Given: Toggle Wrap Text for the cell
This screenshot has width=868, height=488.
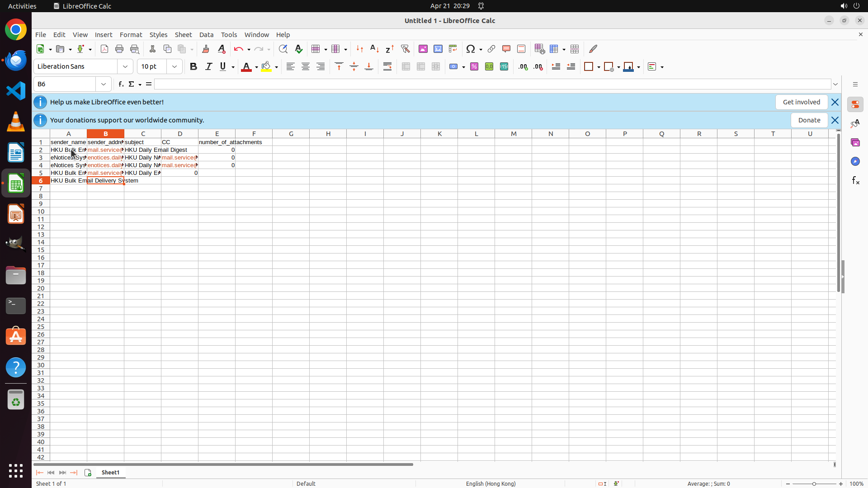Looking at the screenshot, I should [387, 66].
